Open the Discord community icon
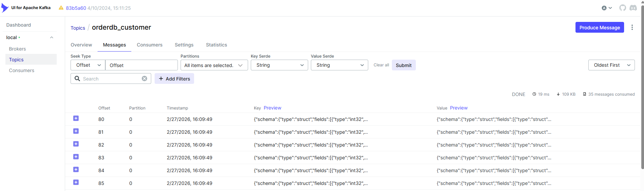644x191 pixels. click(x=633, y=8)
